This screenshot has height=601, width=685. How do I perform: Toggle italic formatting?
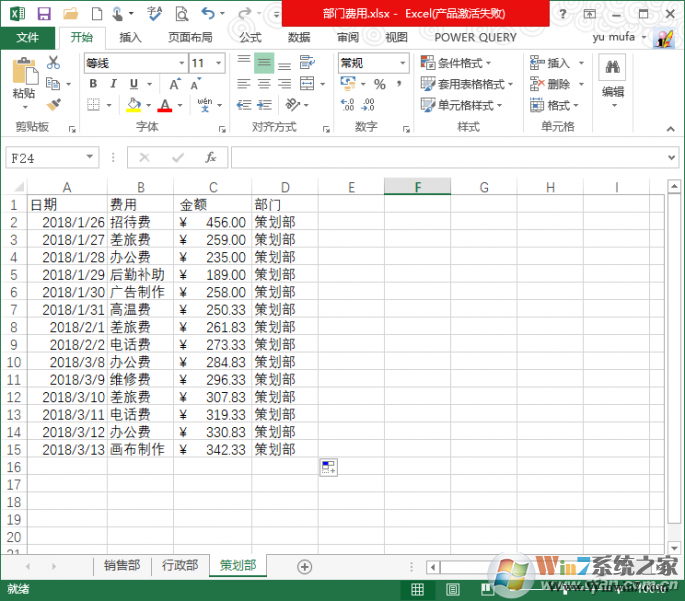click(111, 84)
